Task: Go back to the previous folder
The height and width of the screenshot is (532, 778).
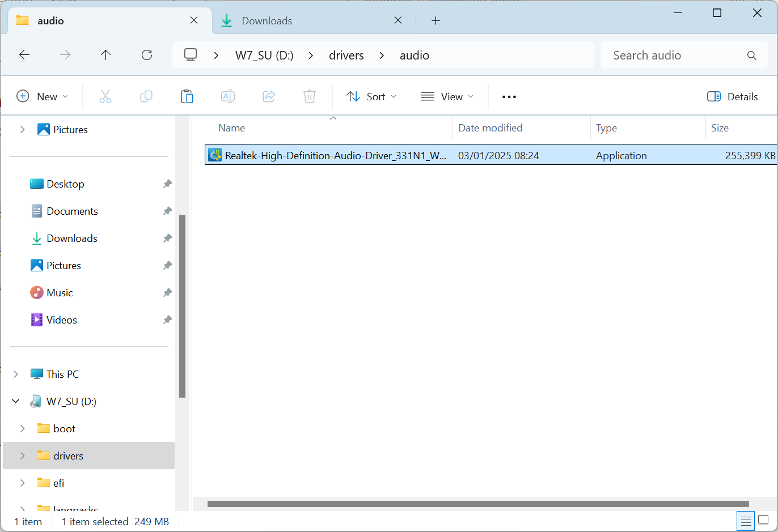Action: click(24, 55)
